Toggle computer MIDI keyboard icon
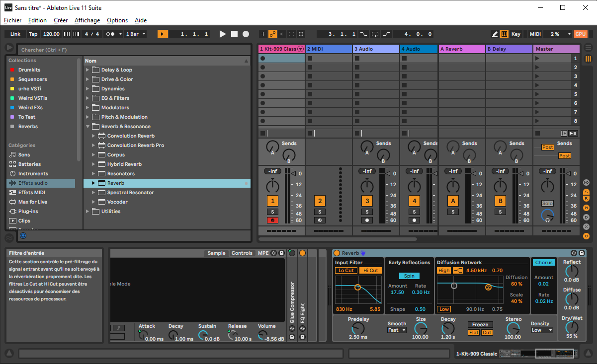 tap(504, 34)
